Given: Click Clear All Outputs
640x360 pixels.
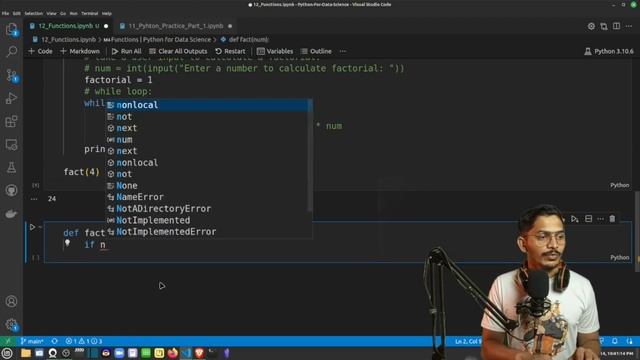Looking at the screenshot, I should tap(178, 51).
